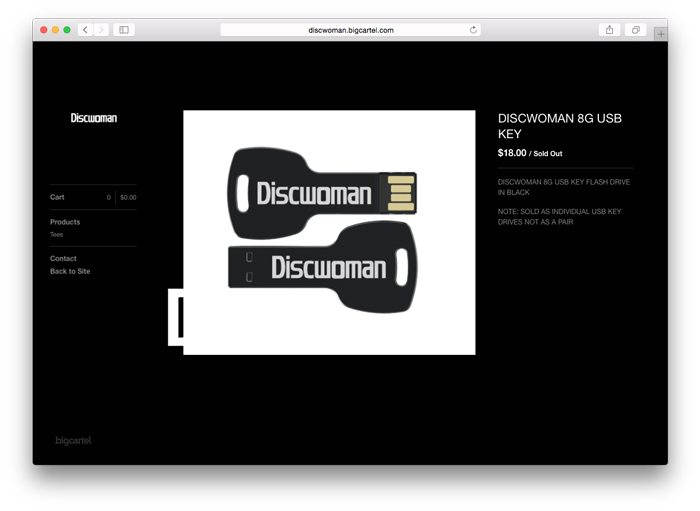Open the Products link
This screenshot has width=700, height=511.
[65, 222]
